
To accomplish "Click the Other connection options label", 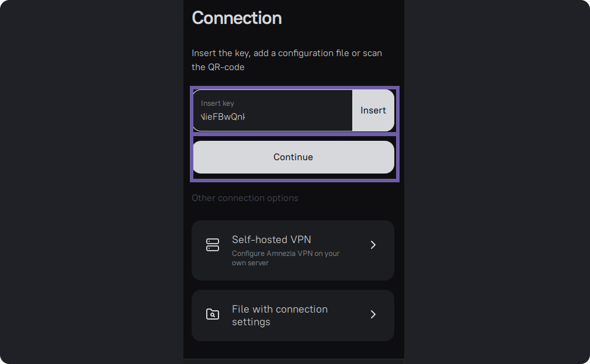I will (245, 198).
